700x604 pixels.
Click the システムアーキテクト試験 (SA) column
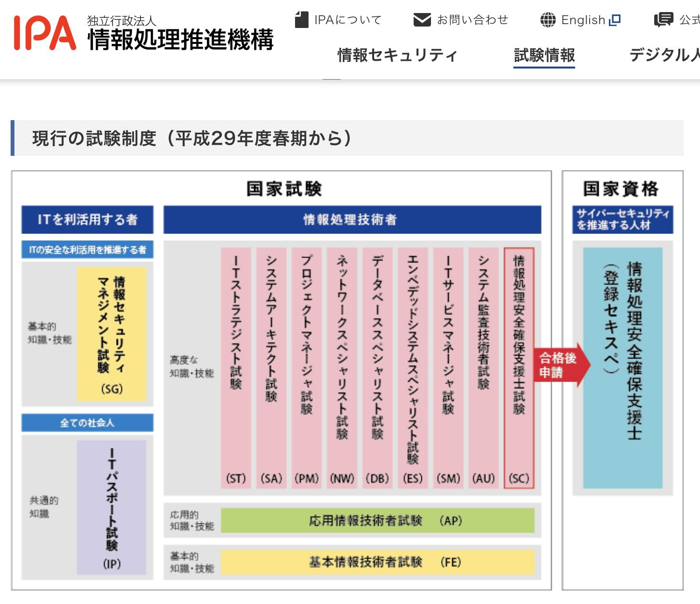271,368
